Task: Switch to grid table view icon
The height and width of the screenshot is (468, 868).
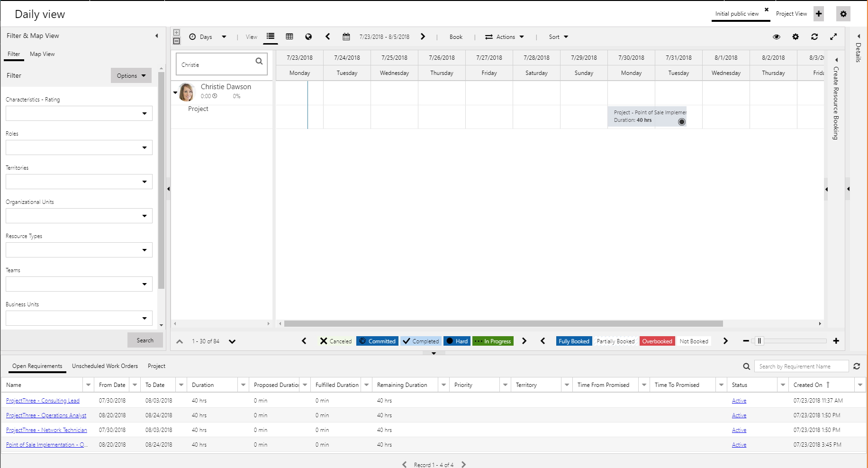Action: [x=289, y=37]
